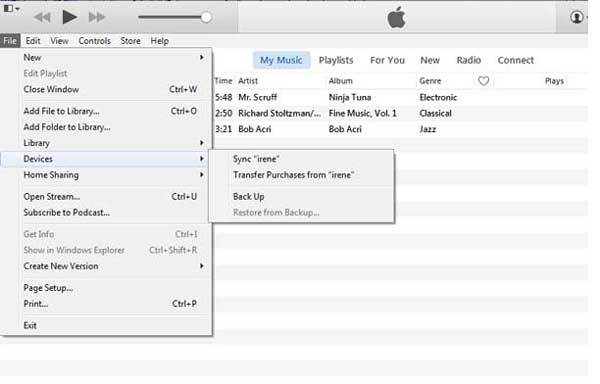
Task: Sort by Time column header
Action: (x=223, y=81)
